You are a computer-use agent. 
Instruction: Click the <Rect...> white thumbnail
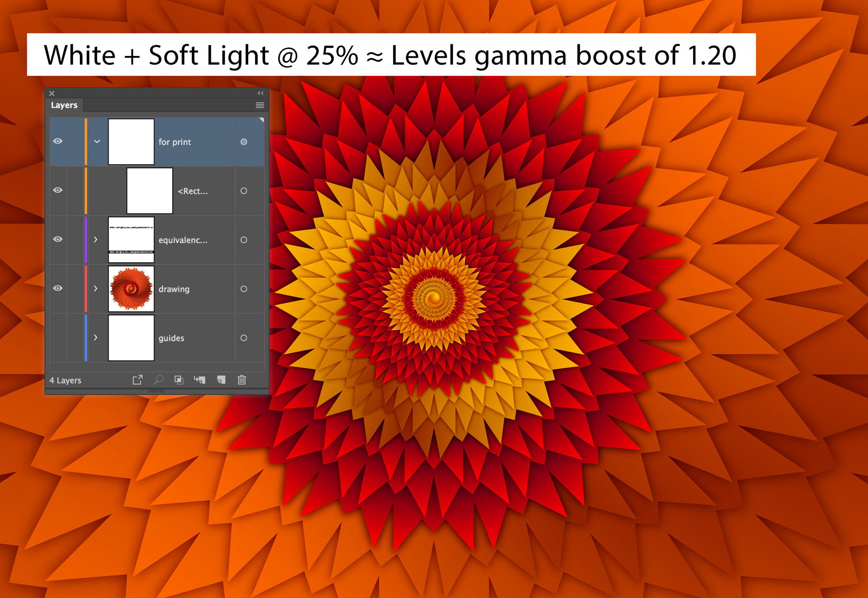click(150, 191)
